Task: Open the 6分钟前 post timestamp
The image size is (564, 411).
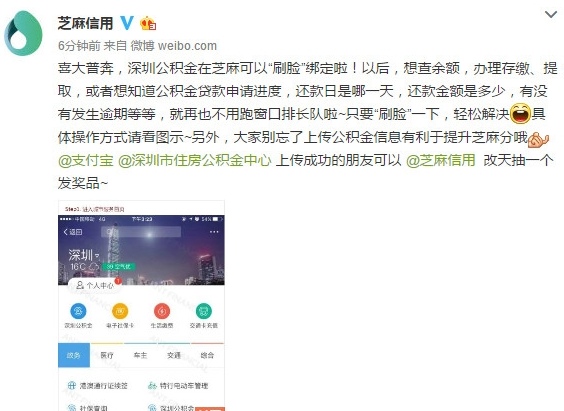Action: tap(79, 46)
